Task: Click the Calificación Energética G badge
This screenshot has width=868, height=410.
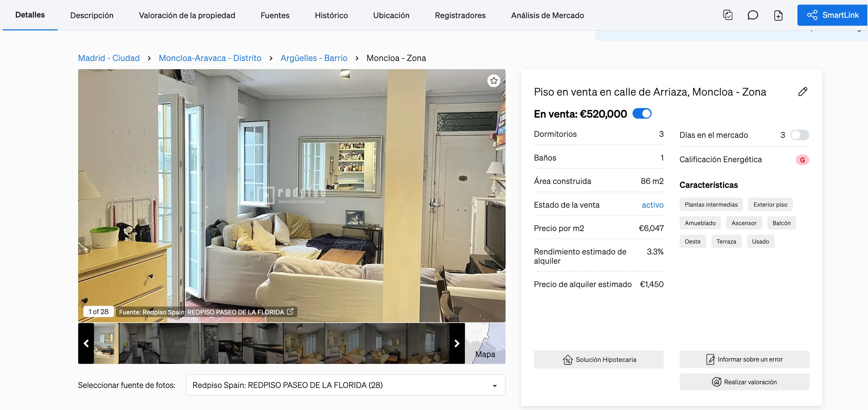Action: [x=802, y=160]
